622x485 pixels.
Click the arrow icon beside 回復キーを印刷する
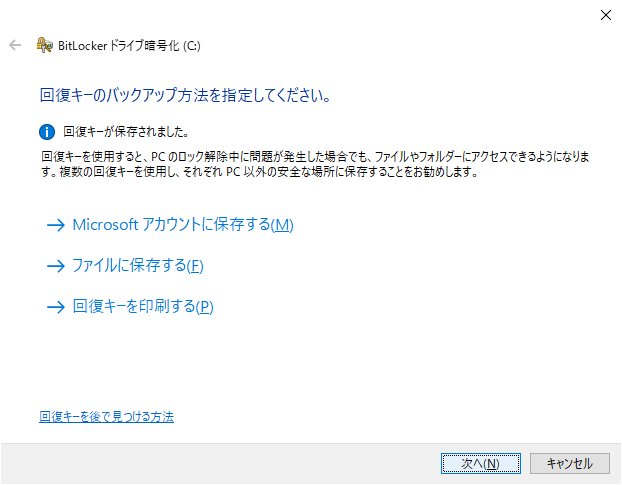pyautogui.click(x=55, y=307)
